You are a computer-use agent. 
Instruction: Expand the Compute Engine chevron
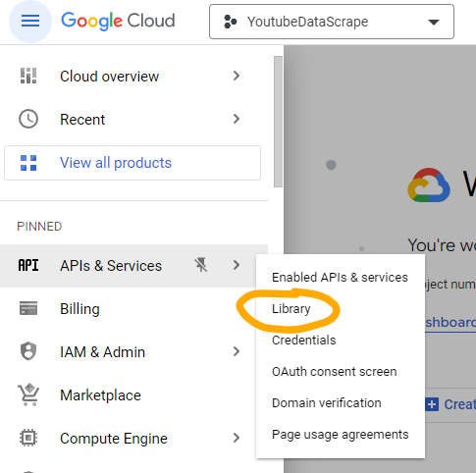(x=237, y=438)
